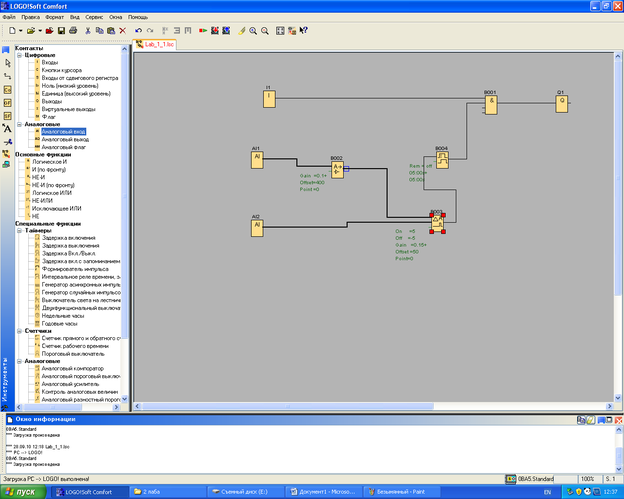Click the red X Delete icon in the toolbar

pyautogui.click(x=123, y=31)
